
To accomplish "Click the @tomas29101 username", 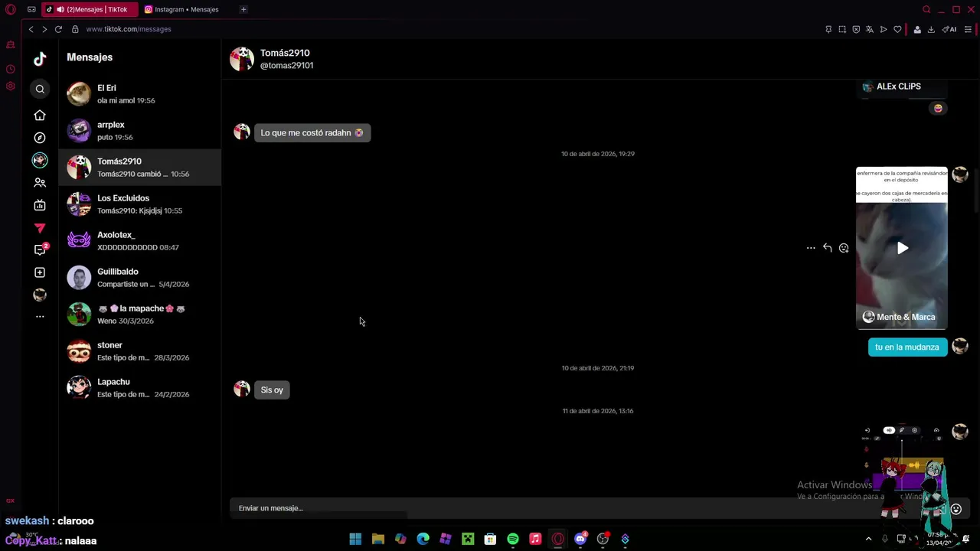I will (286, 66).
